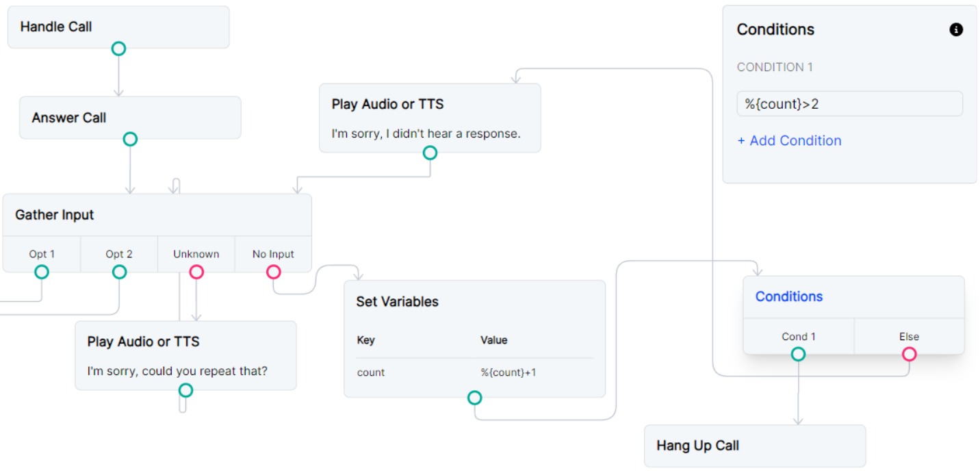
Task: Select the Cond 1 branch label on Conditions node
Action: [x=798, y=336]
